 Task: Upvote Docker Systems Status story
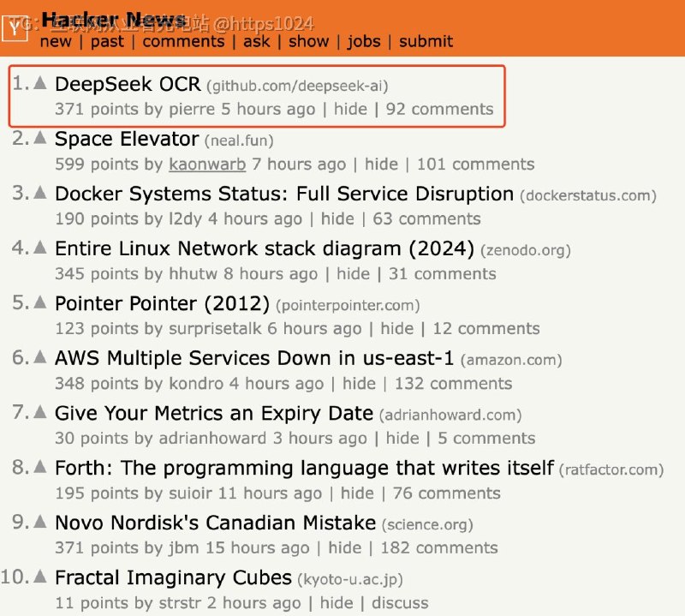[x=40, y=192]
